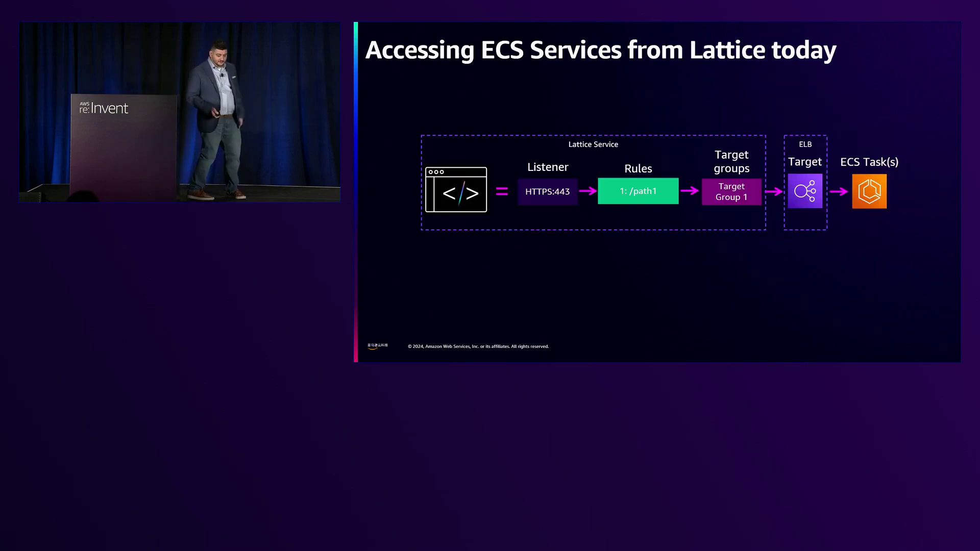
Task: Click the 'Listener' label
Action: point(548,167)
